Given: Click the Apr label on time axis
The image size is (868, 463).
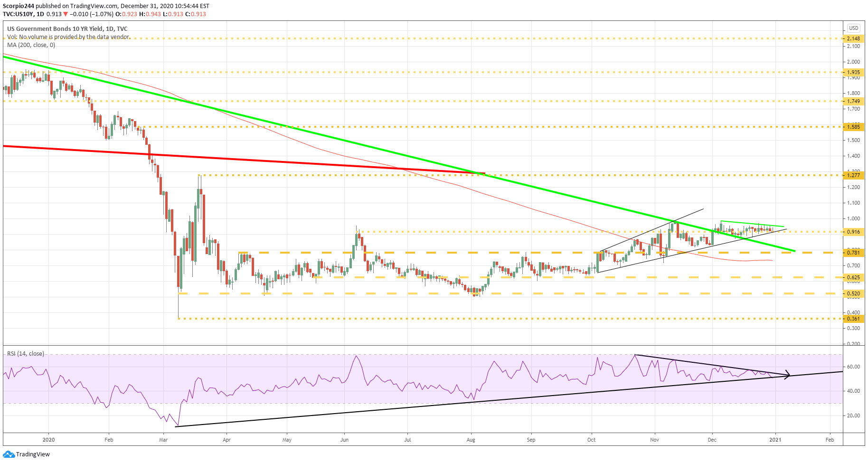Looking at the screenshot, I should click(x=226, y=440).
